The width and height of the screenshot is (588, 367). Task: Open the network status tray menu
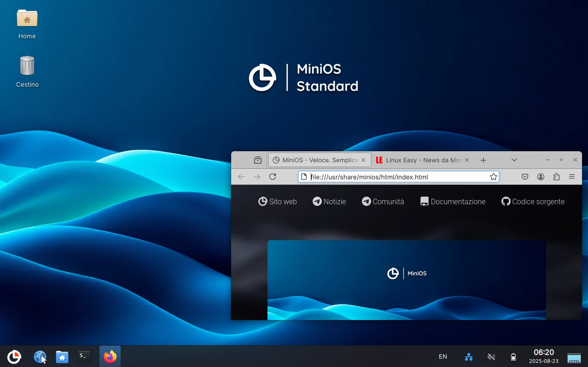(x=468, y=356)
